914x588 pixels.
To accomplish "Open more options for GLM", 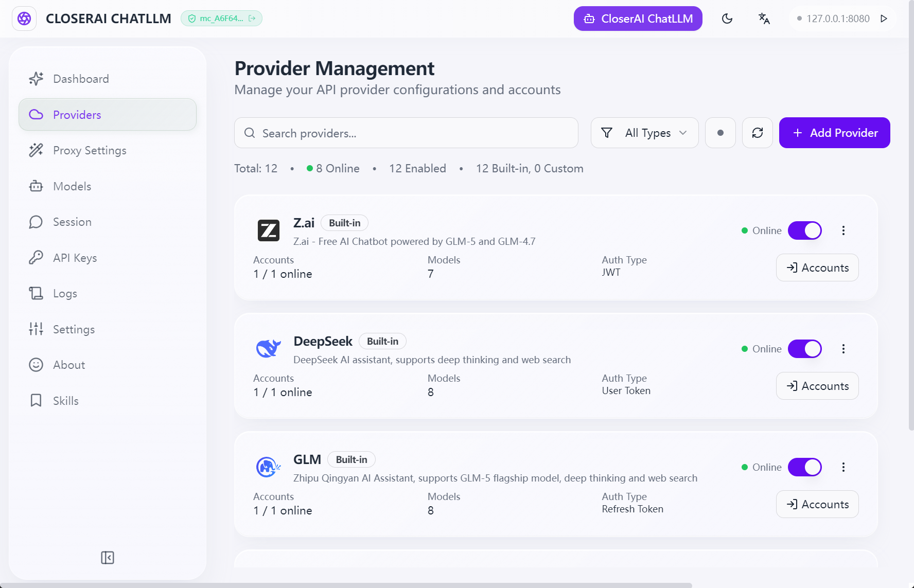I will click(843, 467).
